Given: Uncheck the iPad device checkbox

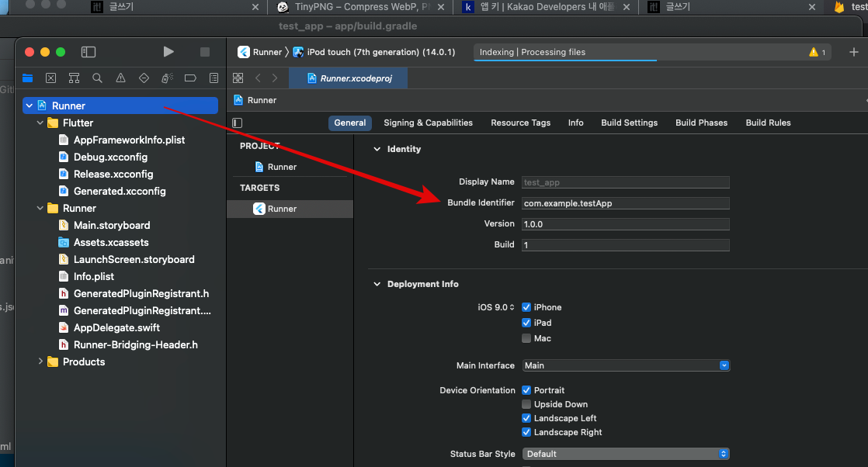Looking at the screenshot, I should click(x=526, y=323).
